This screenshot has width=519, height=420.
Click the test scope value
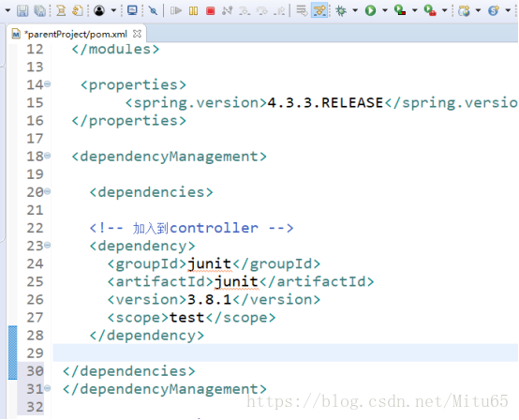pos(187,318)
